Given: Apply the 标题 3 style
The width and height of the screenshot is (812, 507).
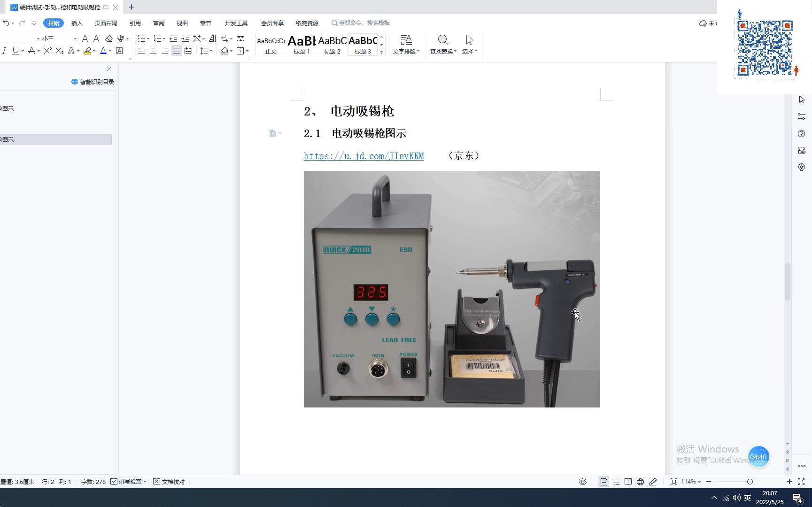Looking at the screenshot, I should tap(363, 45).
